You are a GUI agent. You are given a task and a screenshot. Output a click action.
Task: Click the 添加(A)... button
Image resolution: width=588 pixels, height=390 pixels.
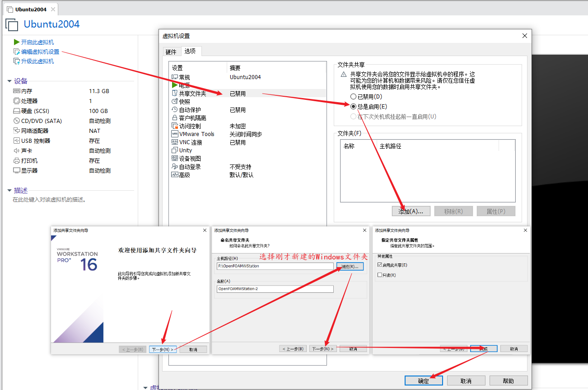click(411, 211)
